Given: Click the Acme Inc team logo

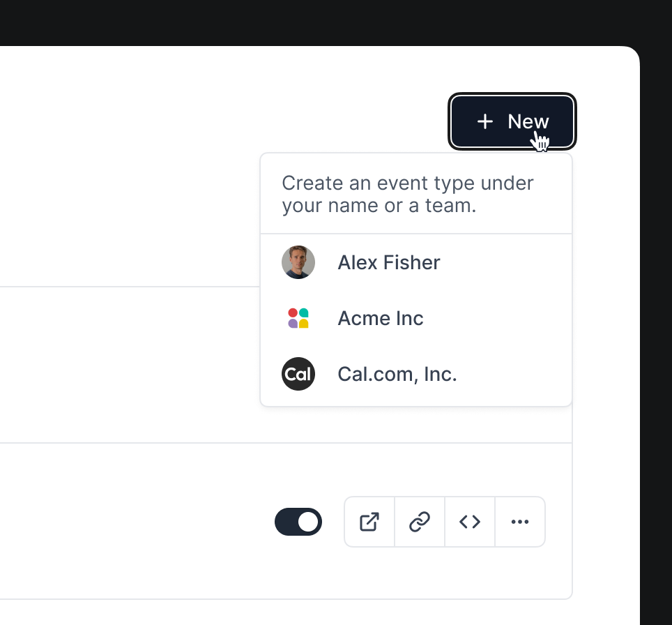Looking at the screenshot, I should point(298,318).
